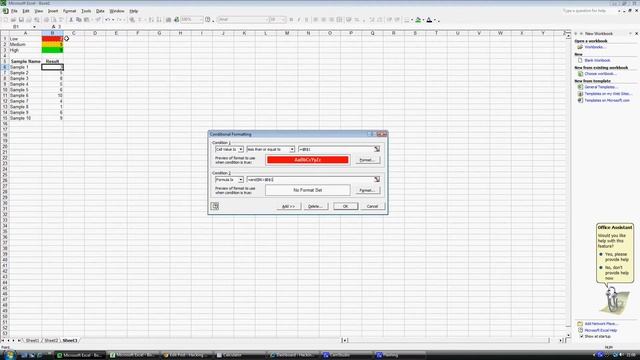Click the help icon at dialog bottom-left
Screen dimensions: 640x360
point(215,206)
